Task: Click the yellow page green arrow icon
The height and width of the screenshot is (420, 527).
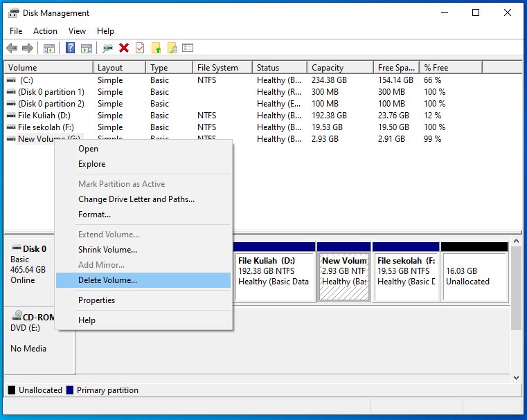Action: tap(156, 48)
